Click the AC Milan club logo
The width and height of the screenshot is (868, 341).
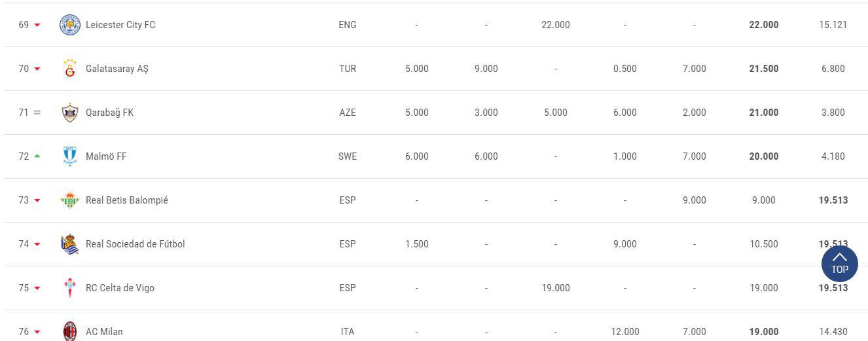[x=70, y=331]
